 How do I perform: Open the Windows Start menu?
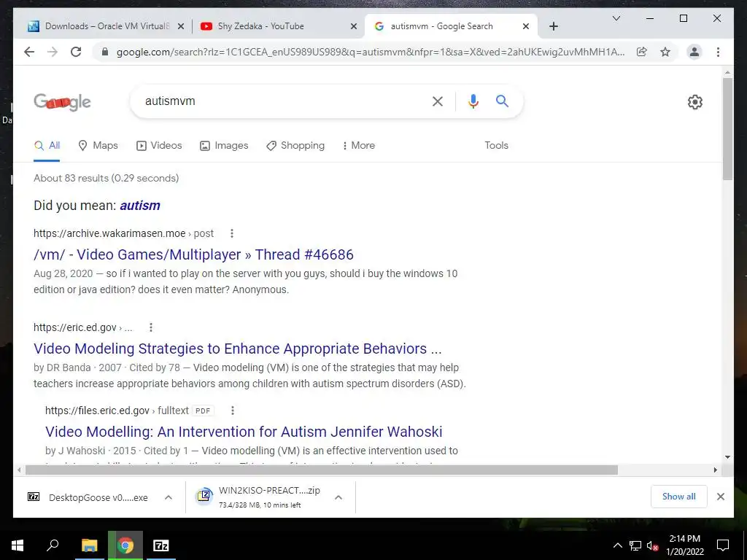18,545
